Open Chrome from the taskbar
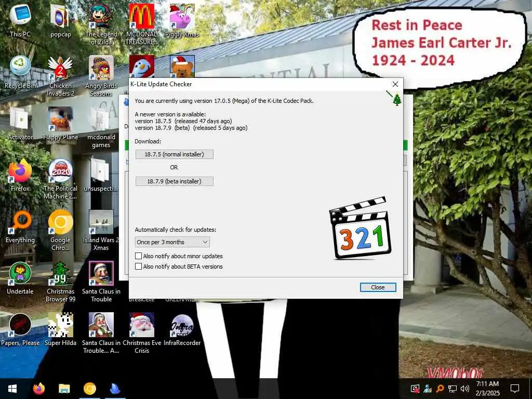The image size is (532, 399). coord(90,389)
